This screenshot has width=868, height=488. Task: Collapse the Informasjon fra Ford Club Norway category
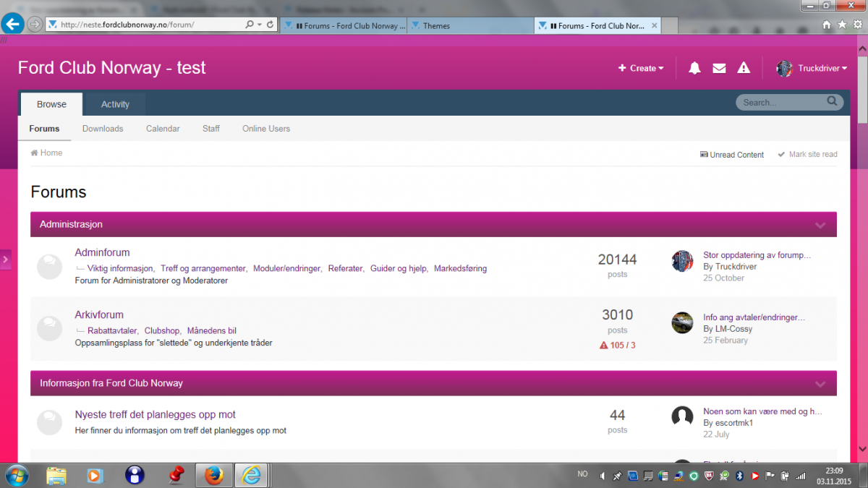(x=820, y=383)
